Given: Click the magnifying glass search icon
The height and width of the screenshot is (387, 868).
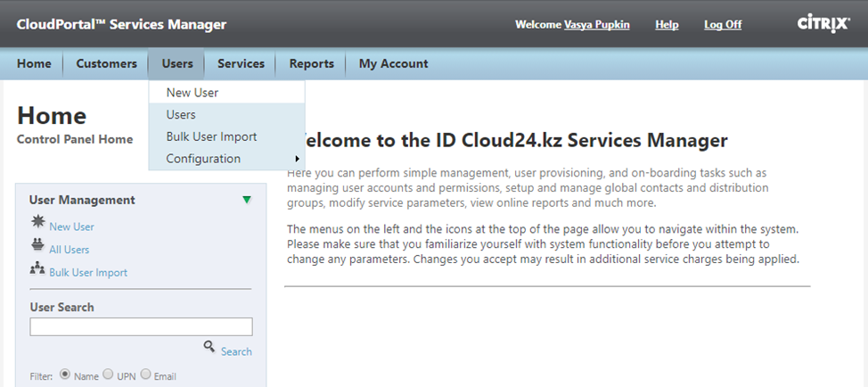Looking at the screenshot, I should tap(209, 347).
